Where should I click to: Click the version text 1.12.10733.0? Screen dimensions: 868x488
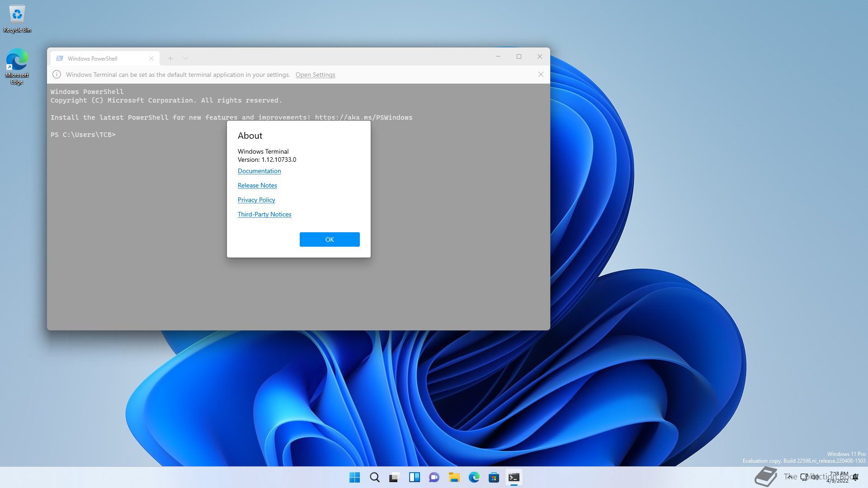pos(279,160)
